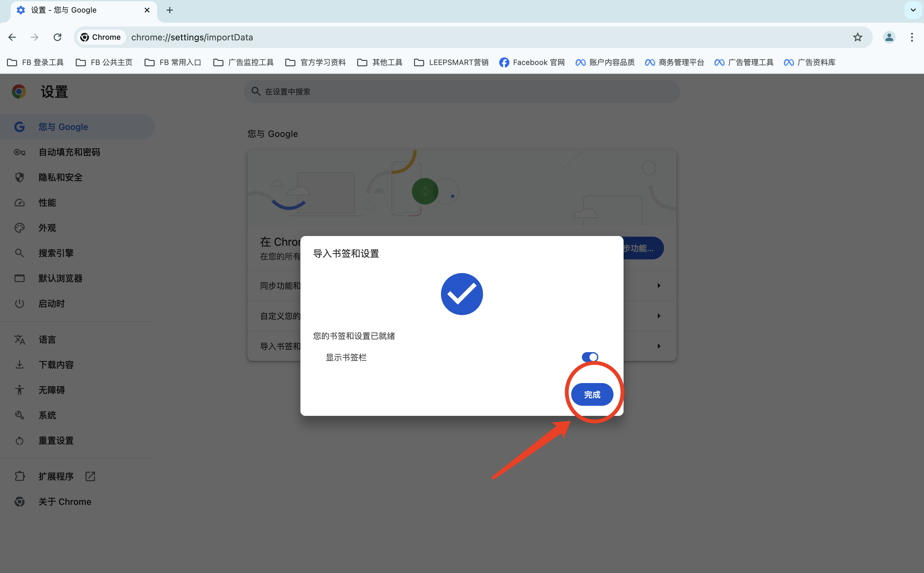This screenshot has height=573, width=924.
Task: Click the Chrome logo beside 设置
Action: pyautogui.click(x=19, y=91)
